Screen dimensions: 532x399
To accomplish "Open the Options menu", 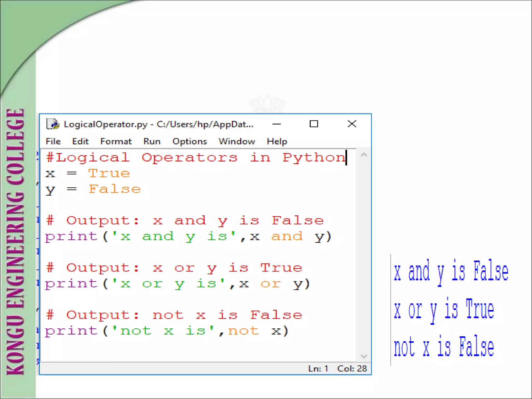I will click(x=190, y=141).
